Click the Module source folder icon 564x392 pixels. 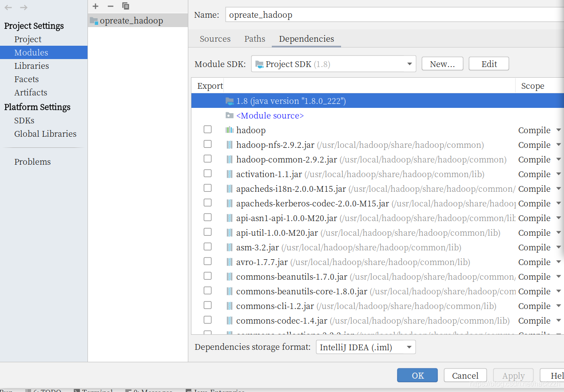click(229, 115)
